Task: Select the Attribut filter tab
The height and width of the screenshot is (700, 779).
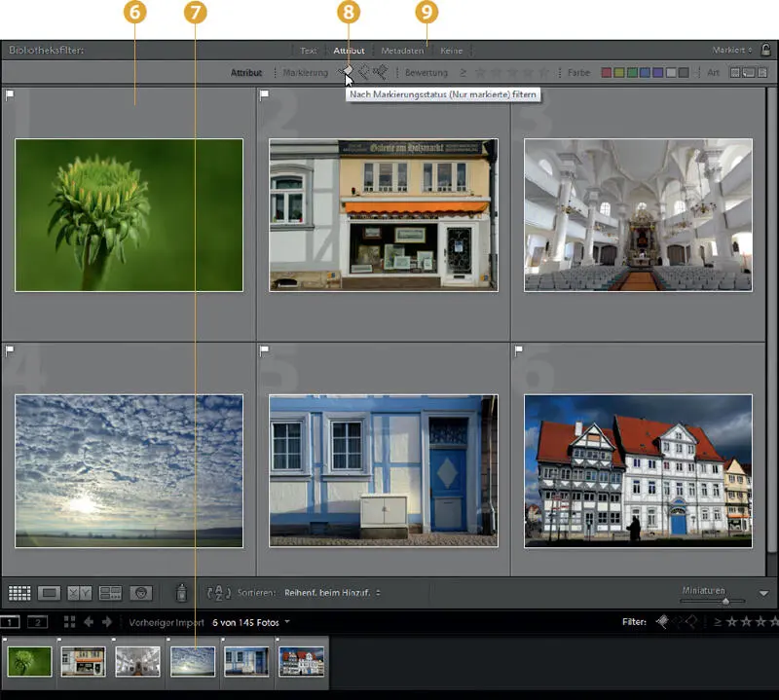Action: (x=349, y=51)
